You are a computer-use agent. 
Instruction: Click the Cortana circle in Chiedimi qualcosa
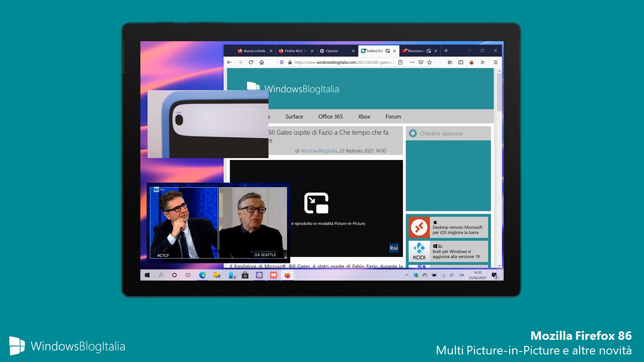(413, 133)
